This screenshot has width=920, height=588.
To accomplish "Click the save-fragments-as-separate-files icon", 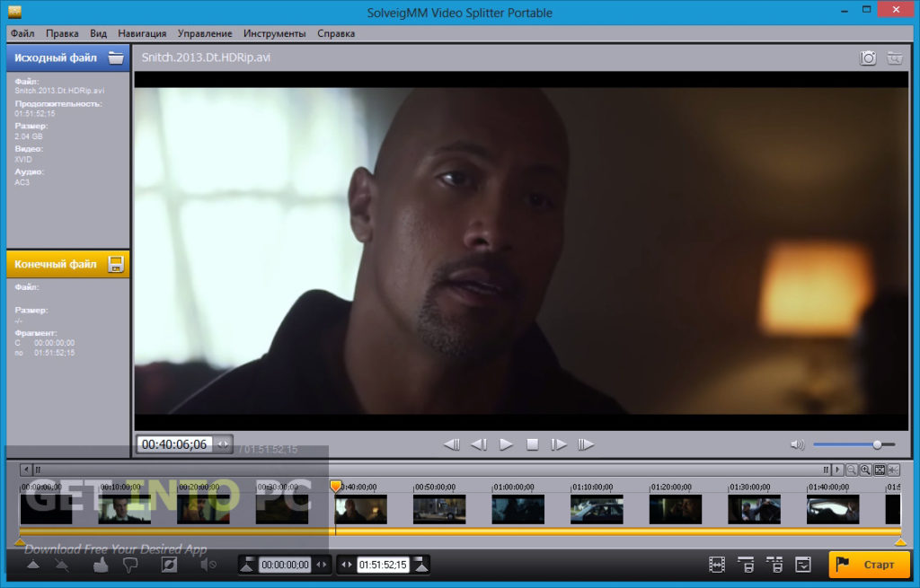I will coord(774,565).
